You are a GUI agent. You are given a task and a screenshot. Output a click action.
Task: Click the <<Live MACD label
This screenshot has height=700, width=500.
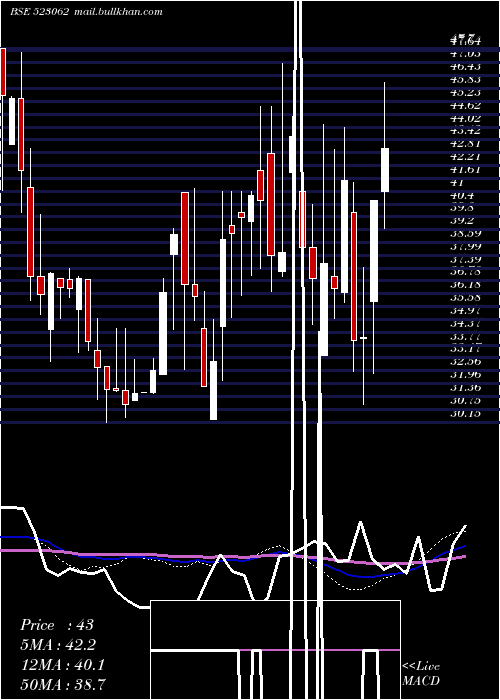pyautogui.click(x=421, y=673)
